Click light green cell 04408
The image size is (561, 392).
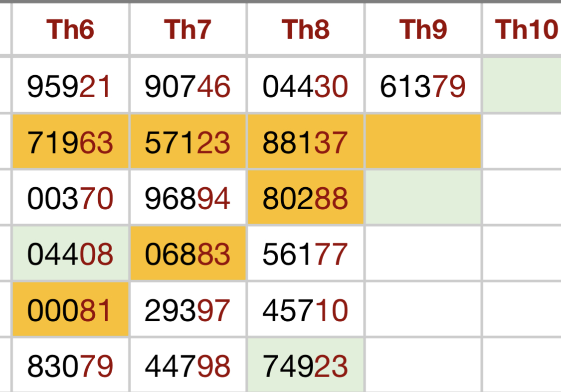(x=70, y=254)
